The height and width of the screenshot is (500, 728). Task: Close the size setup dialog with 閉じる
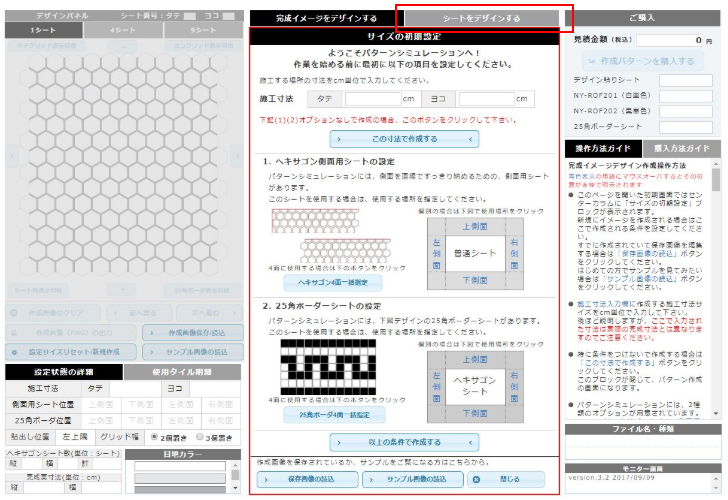coord(506,479)
